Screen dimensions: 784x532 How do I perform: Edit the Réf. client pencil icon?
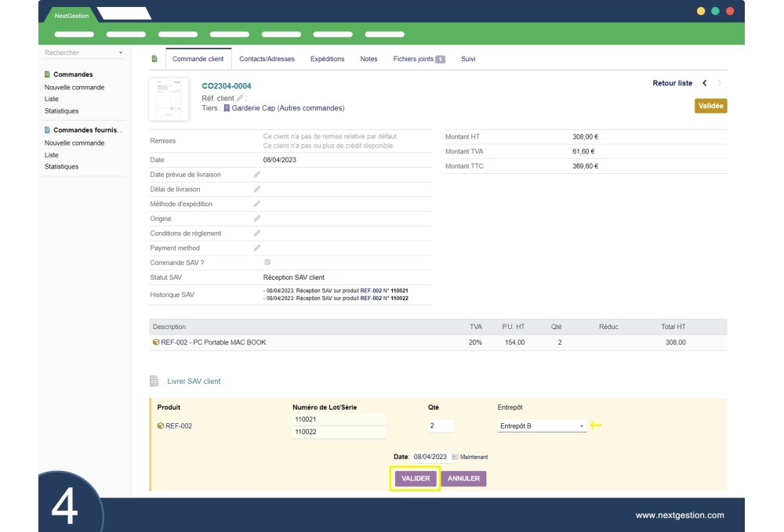click(x=240, y=98)
